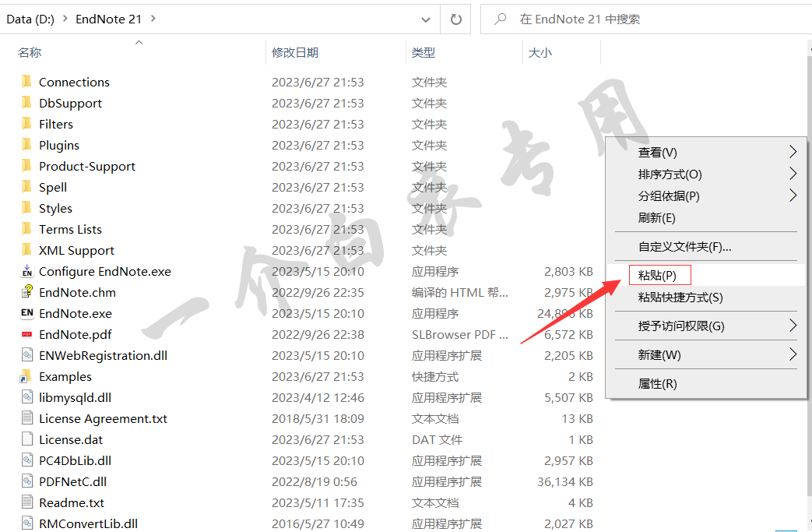Select the file name License.dat
The width and height of the screenshot is (812, 532).
[71, 440]
